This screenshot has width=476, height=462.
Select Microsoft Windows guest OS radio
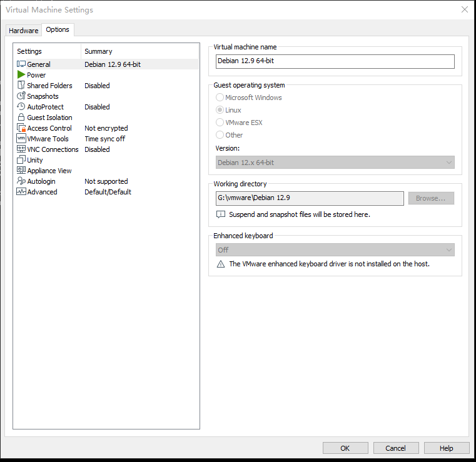pos(220,98)
